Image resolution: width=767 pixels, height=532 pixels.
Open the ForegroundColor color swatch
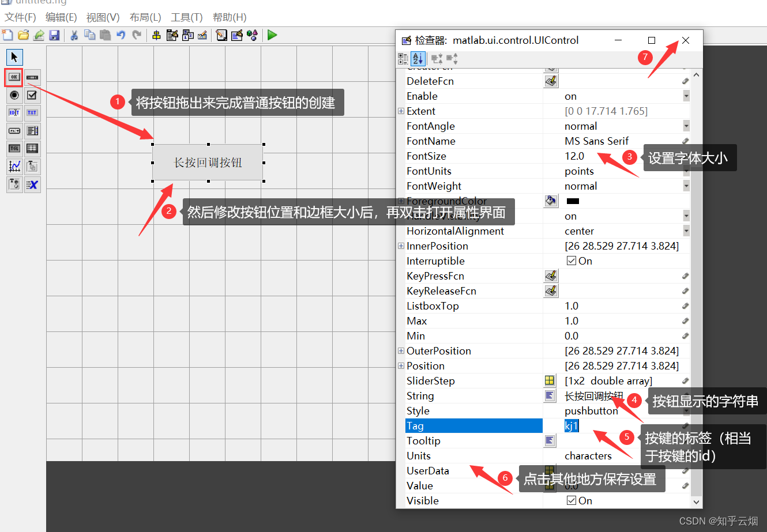(551, 201)
